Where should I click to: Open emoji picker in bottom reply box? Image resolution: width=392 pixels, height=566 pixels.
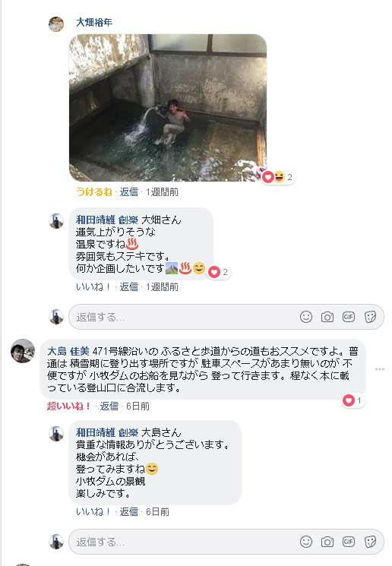tap(305, 542)
